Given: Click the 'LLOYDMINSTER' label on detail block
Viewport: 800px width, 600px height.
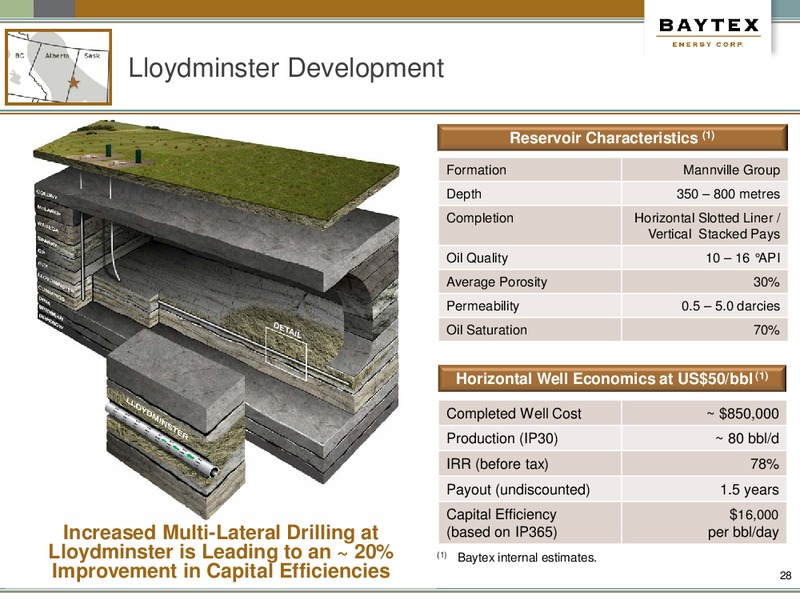Looking at the screenshot, I should coord(157,417).
